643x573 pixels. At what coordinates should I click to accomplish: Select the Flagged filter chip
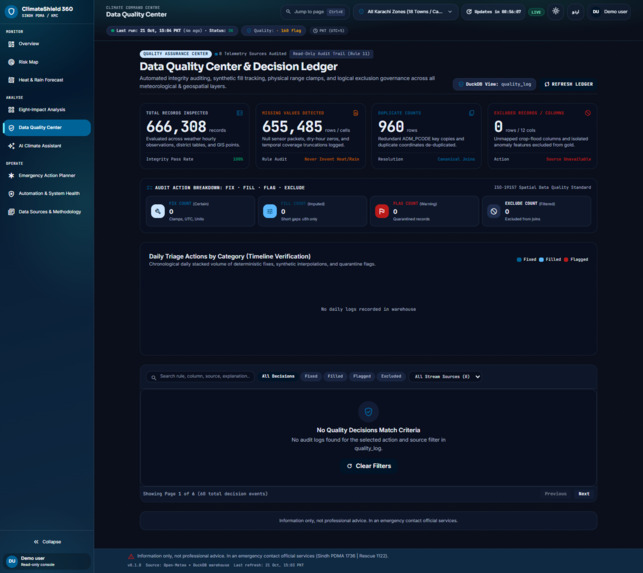(x=362, y=377)
